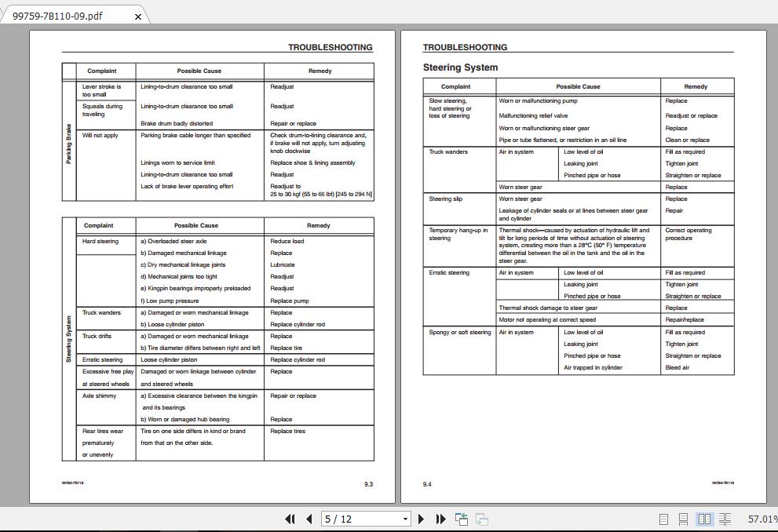Click the greyed go to next view icon
Viewport: 778px width, 532px height.
click(482, 519)
